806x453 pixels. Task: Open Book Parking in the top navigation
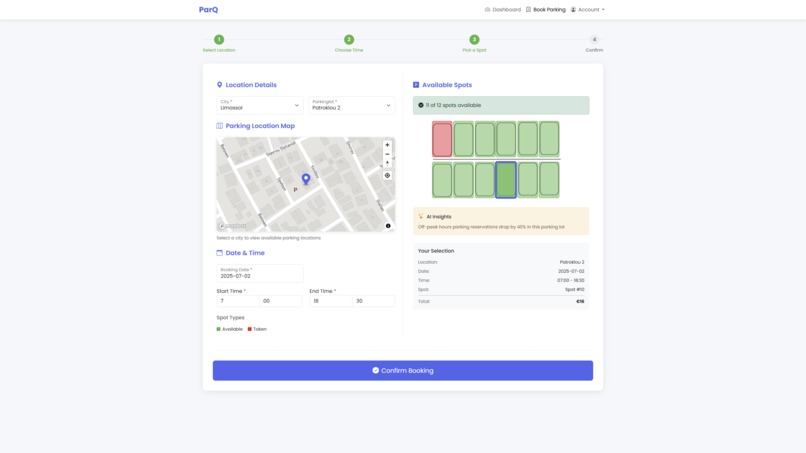click(545, 9)
